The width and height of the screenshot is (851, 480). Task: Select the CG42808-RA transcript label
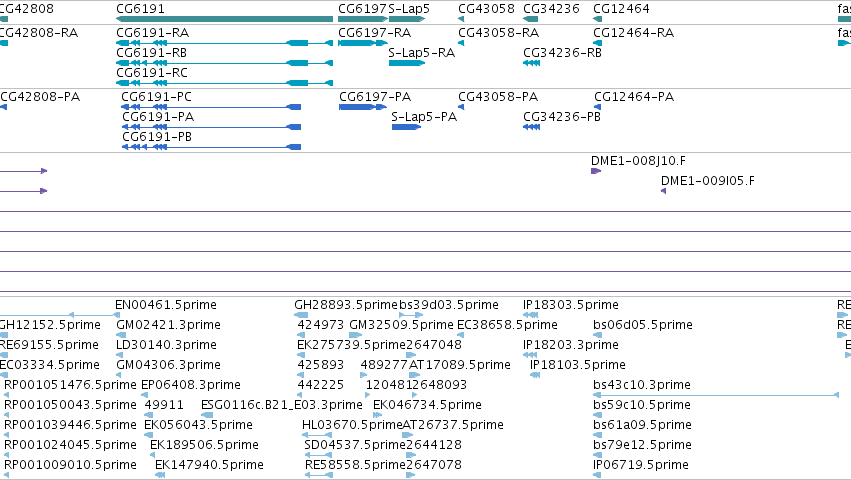39,33
